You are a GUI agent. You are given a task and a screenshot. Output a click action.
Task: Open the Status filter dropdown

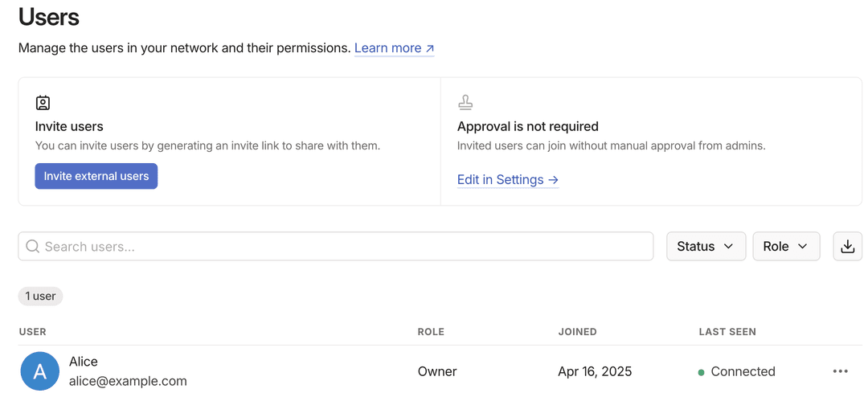tap(706, 247)
